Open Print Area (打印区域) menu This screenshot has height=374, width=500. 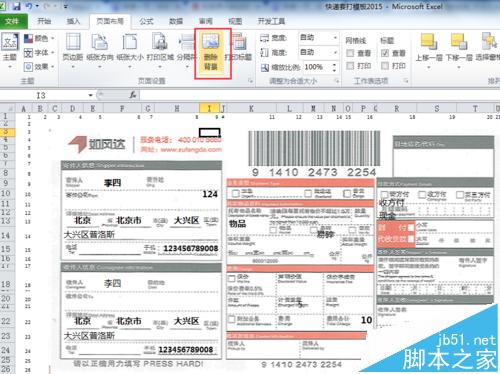pyautogui.click(x=160, y=50)
